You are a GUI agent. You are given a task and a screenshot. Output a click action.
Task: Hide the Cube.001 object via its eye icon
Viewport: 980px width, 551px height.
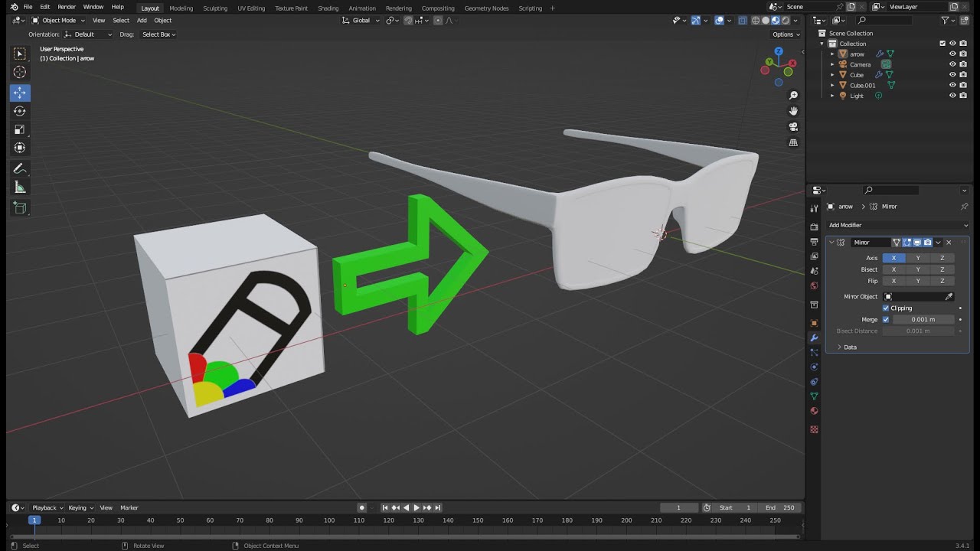[953, 85]
